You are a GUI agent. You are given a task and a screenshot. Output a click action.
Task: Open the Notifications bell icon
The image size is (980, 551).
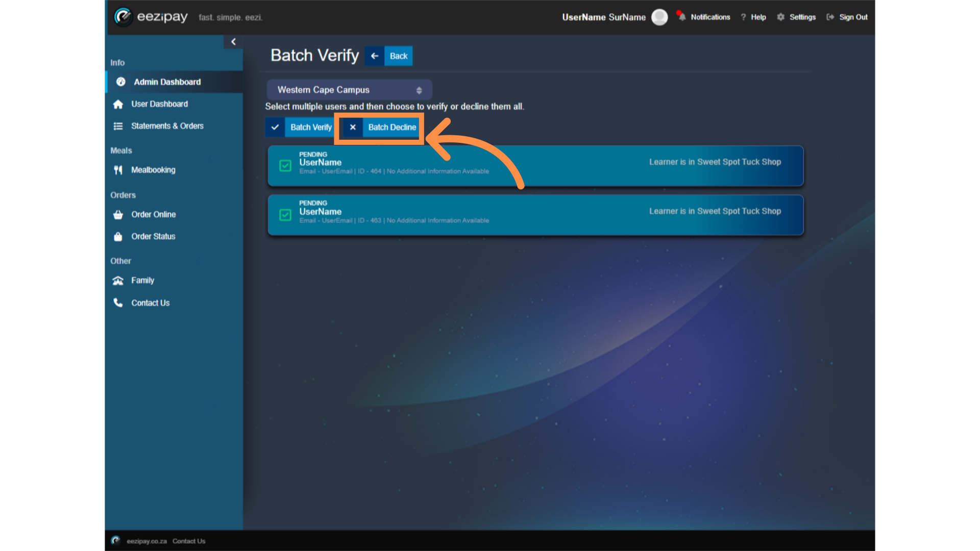tap(681, 17)
